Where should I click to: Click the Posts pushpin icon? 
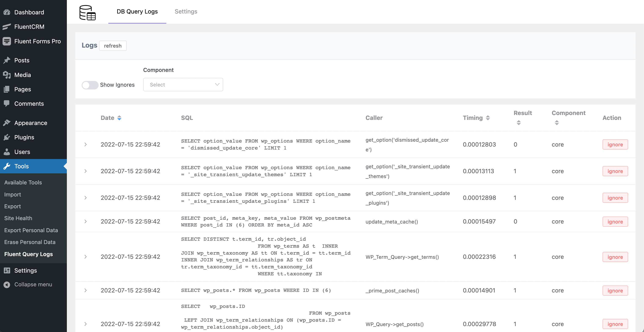click(x=7, y=60)
